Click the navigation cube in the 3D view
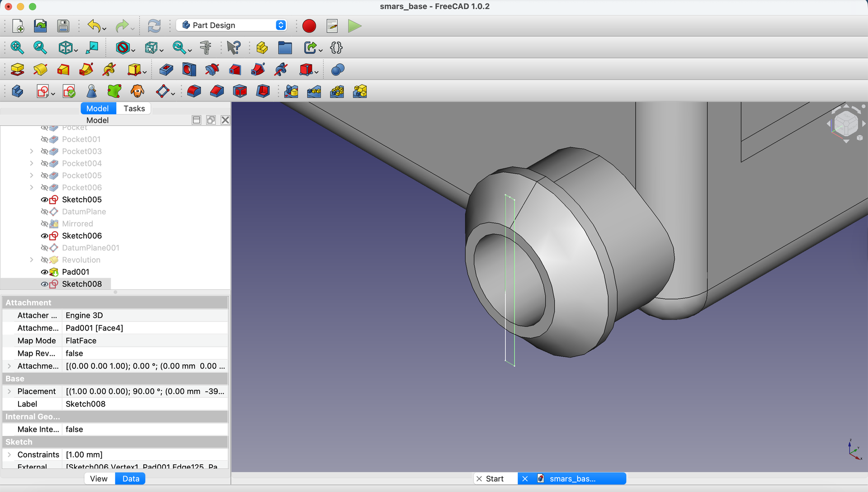The image size is (868, 492). (846, 123)
